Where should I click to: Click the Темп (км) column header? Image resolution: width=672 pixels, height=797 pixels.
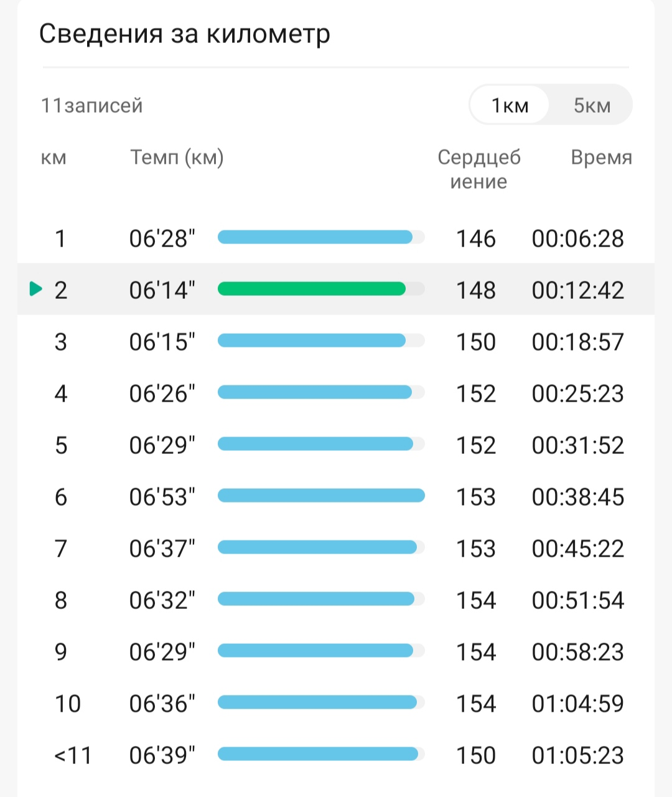pyautogui.click(x=177, y=158)
